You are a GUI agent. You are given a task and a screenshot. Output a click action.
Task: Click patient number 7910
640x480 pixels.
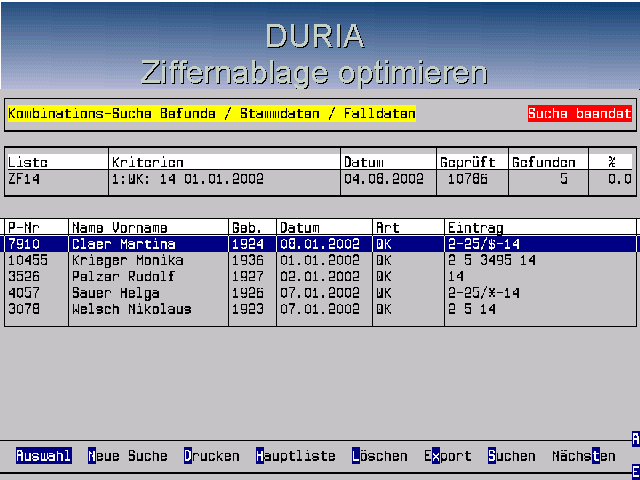point(24,244)
